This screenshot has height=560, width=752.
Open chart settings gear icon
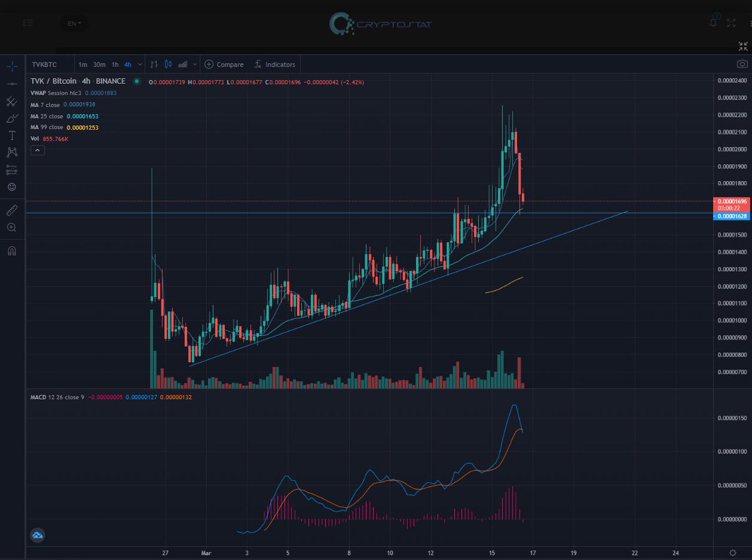[x=733, y=553]
